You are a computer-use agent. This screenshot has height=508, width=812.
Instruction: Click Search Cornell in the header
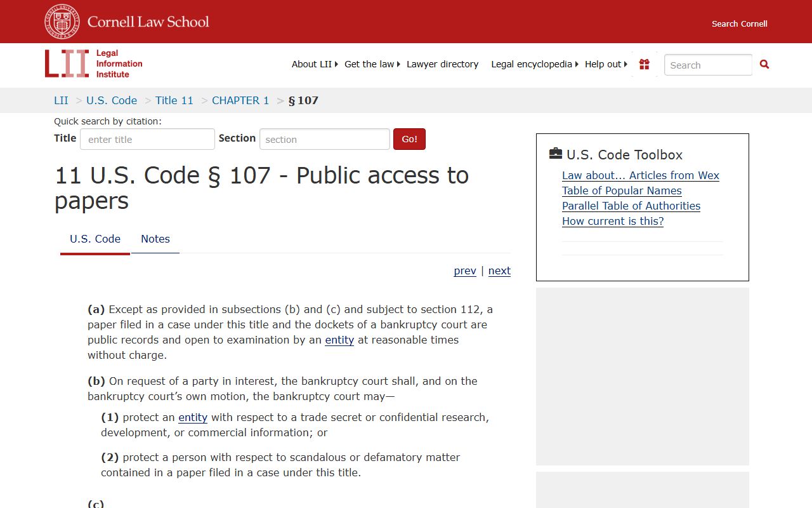point(739,23)
